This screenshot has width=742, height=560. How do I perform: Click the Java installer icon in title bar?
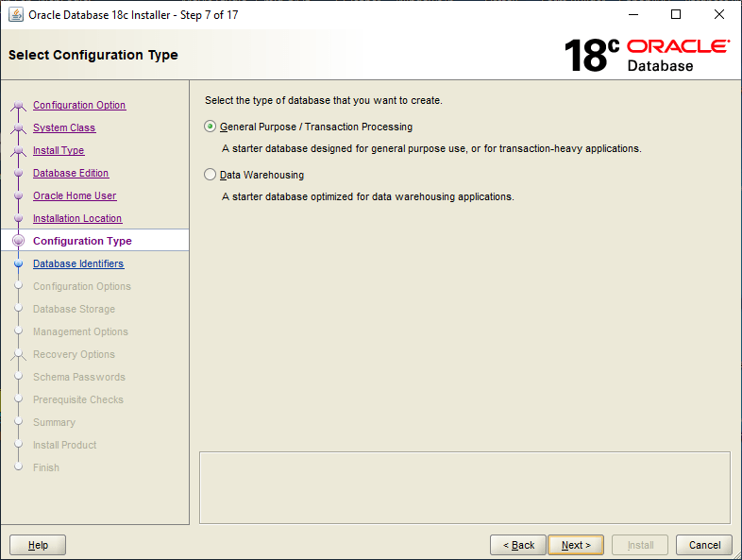[x=16, y=15]
